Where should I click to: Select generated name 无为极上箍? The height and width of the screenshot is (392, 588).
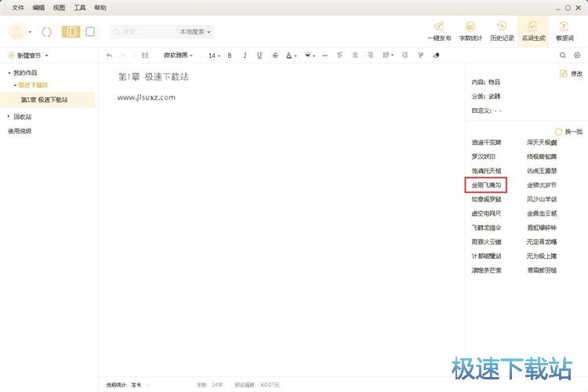(541, 256)
